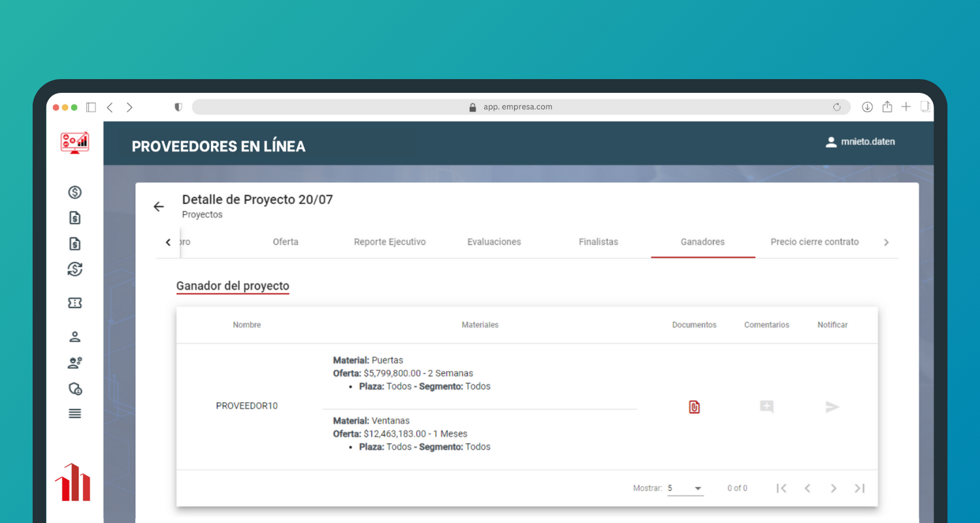Viewport: 980px width, 523px height.
Task: Switch to the Finalistas tab
Action: click(x=598, y=242)
